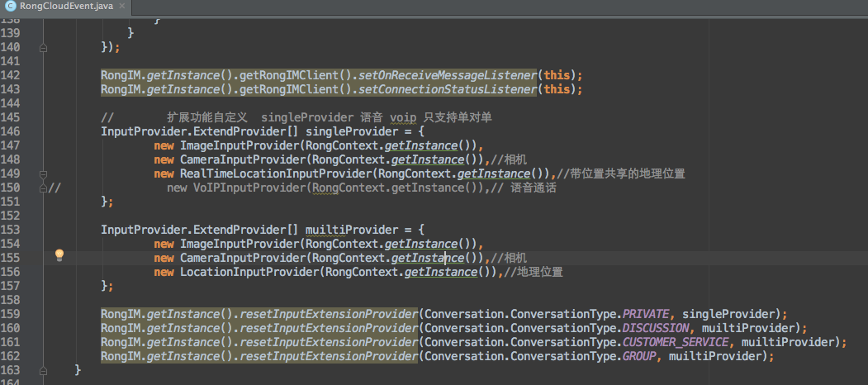The image size is (868, 385).
Task: Select the RongCloudEvent.java editor tab
Action: [66, 7]
